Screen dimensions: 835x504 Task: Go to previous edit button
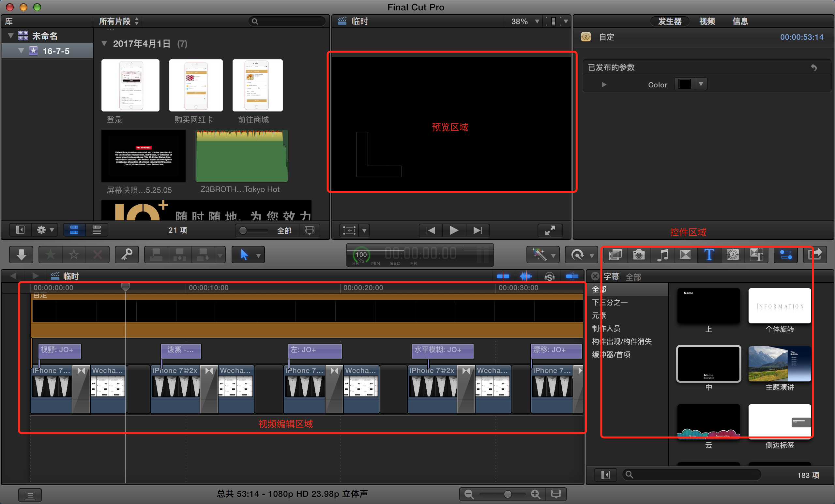tap(431, 230)
